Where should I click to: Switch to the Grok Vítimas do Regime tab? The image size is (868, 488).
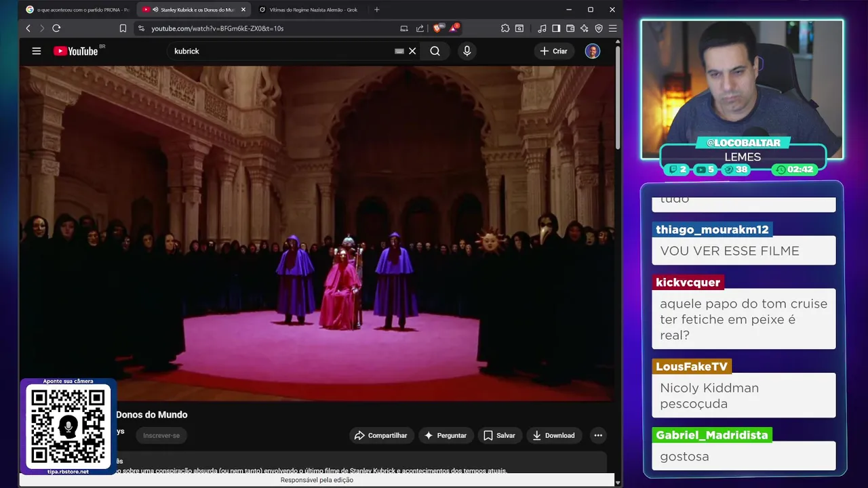[309, 9]
